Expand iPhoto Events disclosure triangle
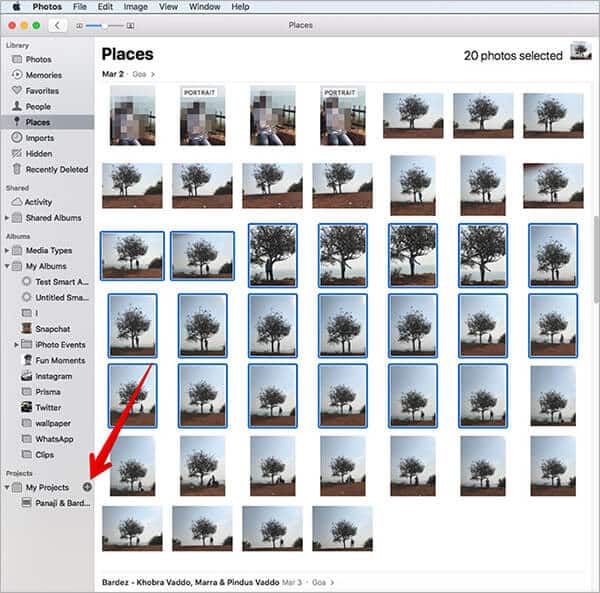 coord(16,345)
